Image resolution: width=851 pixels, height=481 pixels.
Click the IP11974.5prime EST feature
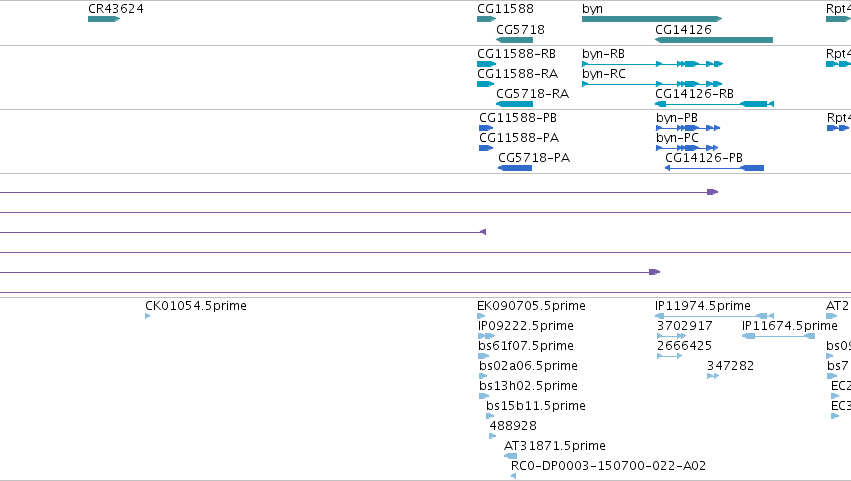[714, 316]
